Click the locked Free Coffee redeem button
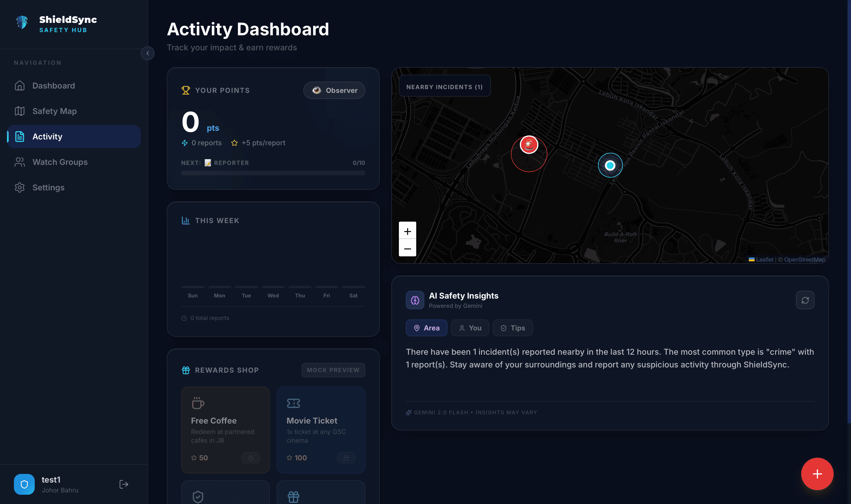Viewport: 851px width, 504px height. tap(250, 458)
